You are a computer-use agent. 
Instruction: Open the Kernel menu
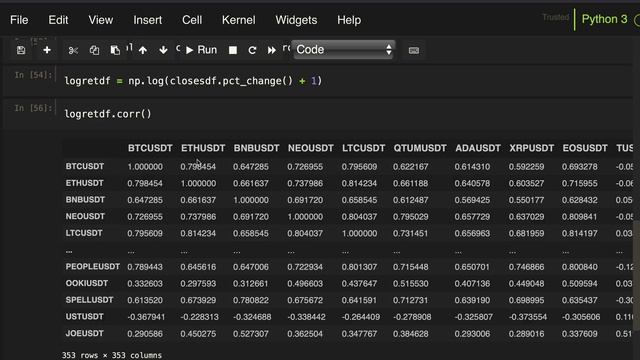click(238, 20)
